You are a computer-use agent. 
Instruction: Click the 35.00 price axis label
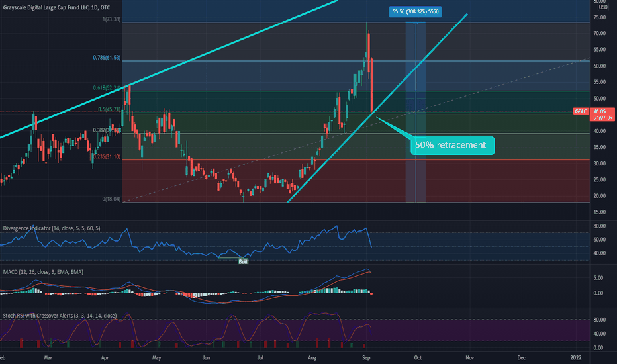pos(599,147)
